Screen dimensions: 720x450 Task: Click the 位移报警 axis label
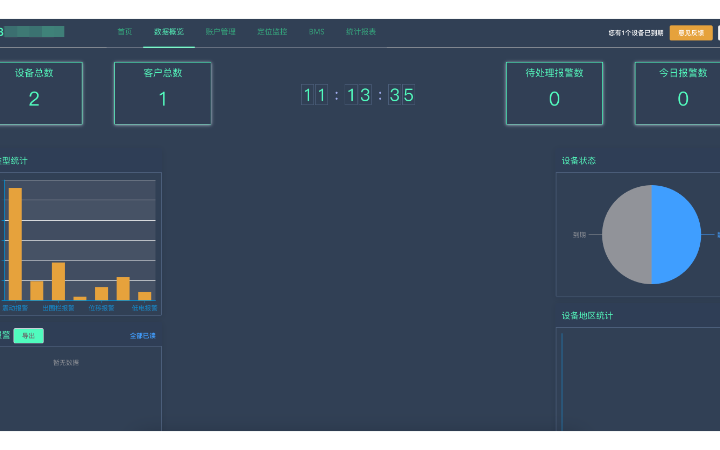tap(101, 309)
